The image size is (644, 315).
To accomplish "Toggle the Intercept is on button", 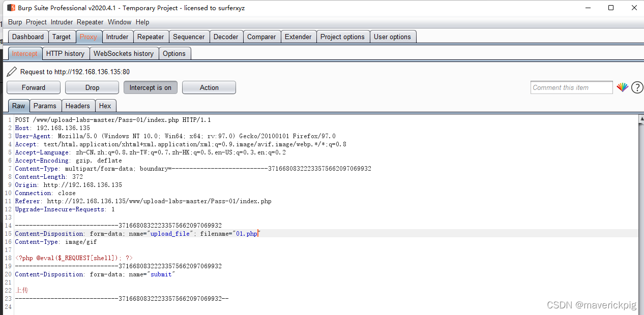I will coord(151,87).
